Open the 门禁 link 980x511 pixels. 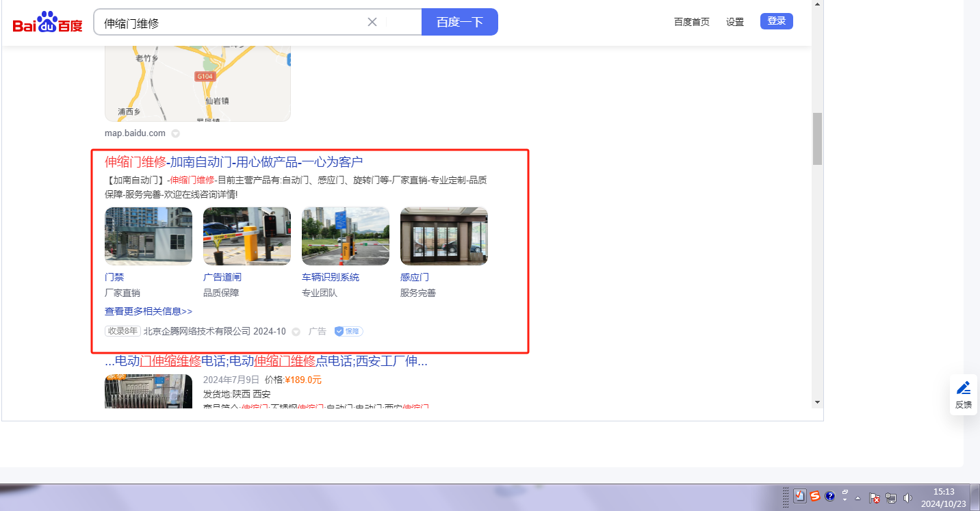pyautogui.click(x=114, y=277)
